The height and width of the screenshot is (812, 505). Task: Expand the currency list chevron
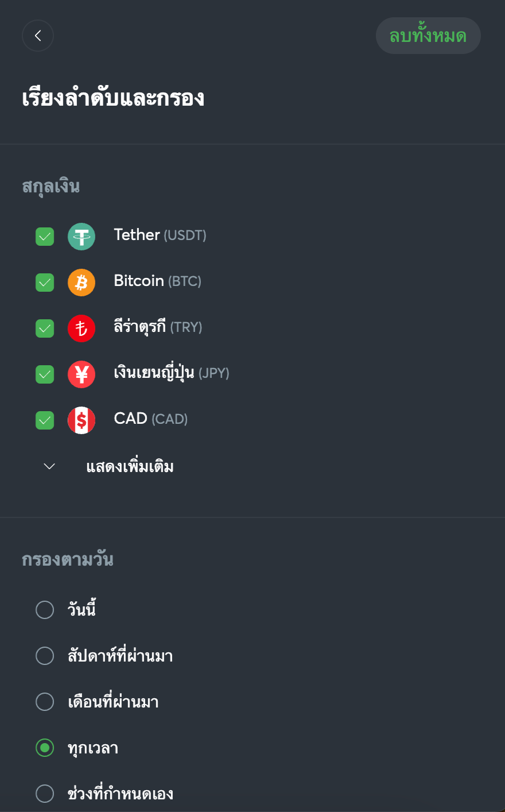[x=49, y=466]
